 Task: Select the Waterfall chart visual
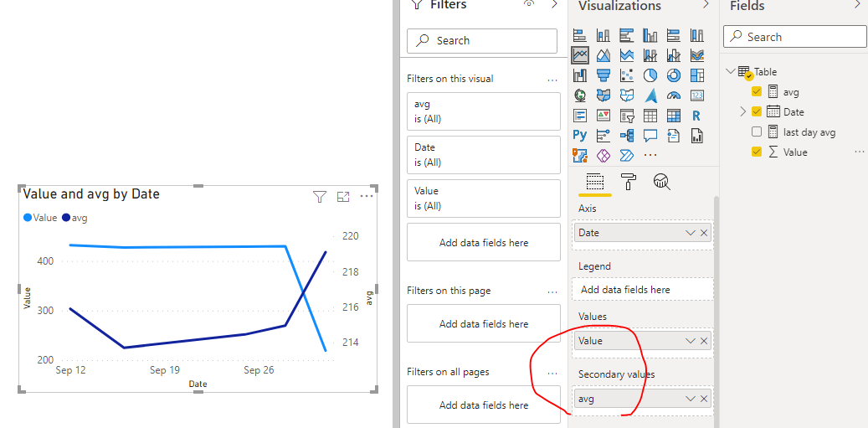[x=579, y=75]
